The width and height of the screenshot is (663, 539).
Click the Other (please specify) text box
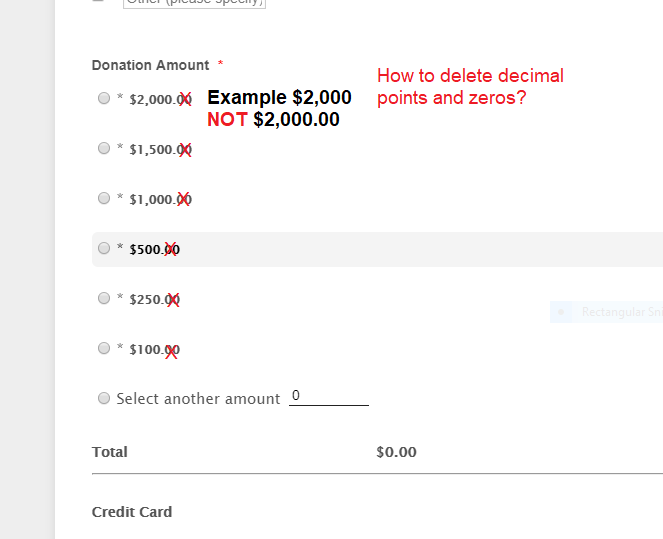pos(194,3)
